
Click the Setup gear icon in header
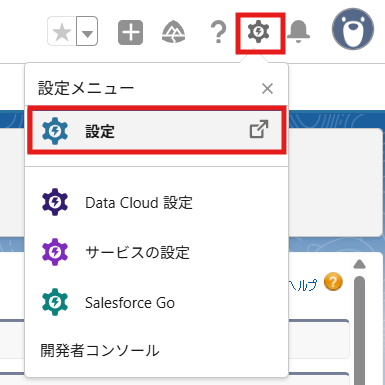pyautogui.click(x=259, y=32)
